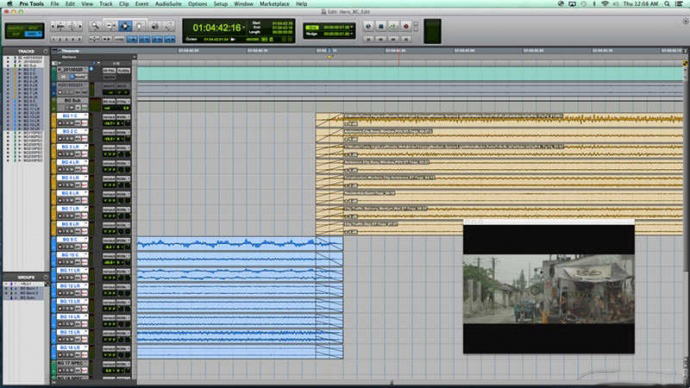Viewport: 690px width, 388px height.
Task: Select the Grabber tool
Action: tap(139, 26)
